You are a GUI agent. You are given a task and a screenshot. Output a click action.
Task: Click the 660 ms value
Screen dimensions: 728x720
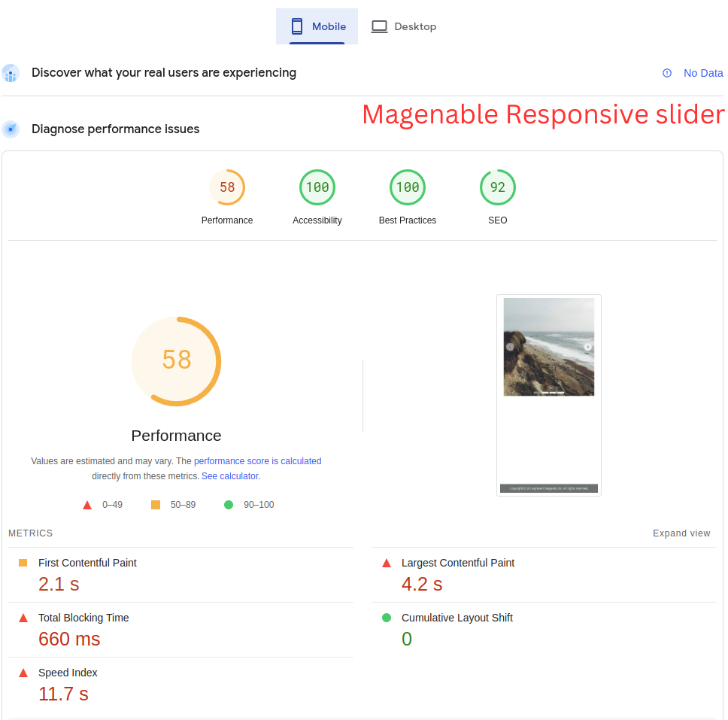[x=69, y=639]
